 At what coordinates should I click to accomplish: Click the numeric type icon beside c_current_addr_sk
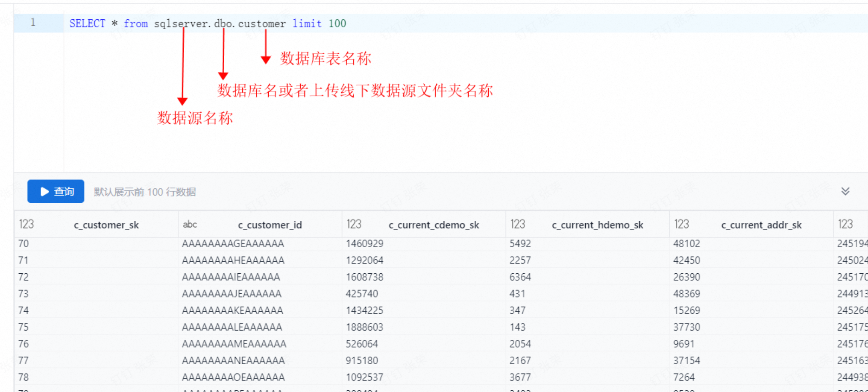(681, 225)
